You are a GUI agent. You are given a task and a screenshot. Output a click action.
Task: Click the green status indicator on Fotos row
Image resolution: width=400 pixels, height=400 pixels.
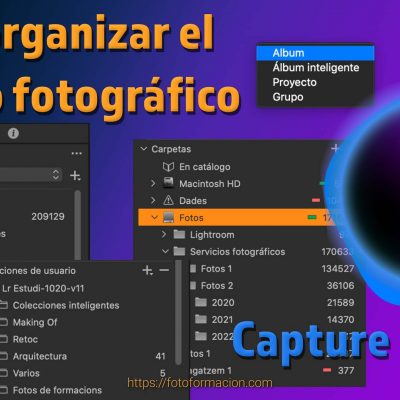[x=312, y=218]
